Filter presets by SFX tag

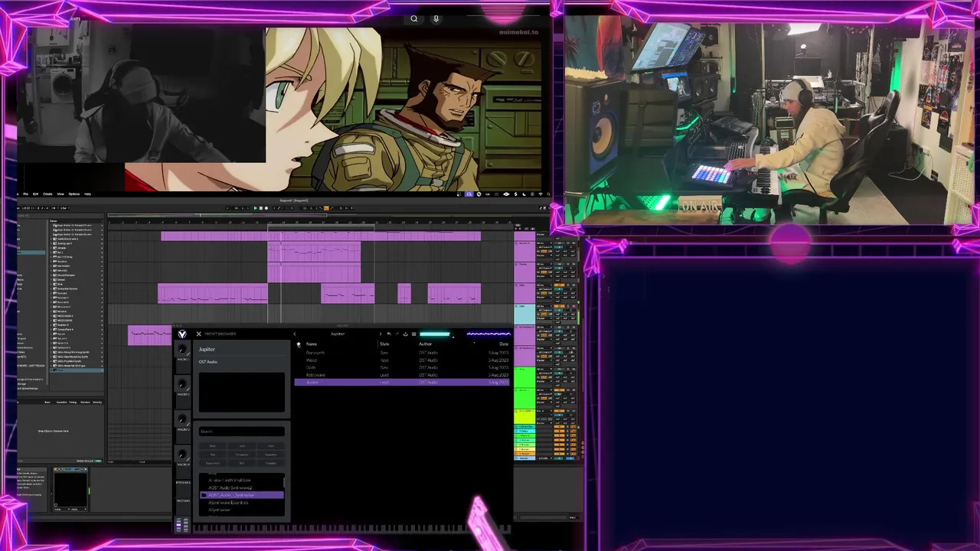242,463
